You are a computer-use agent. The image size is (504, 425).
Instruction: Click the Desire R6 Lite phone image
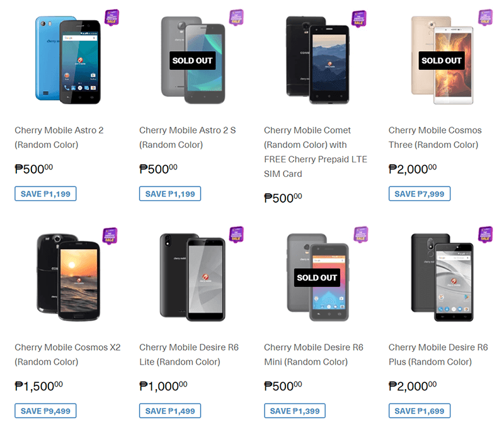[188, 280]
